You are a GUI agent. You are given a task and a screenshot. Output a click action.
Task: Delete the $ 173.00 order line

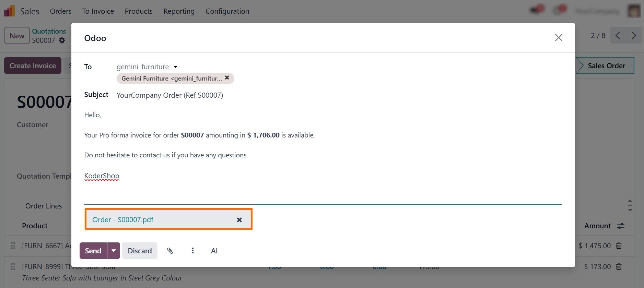[619, 267]
